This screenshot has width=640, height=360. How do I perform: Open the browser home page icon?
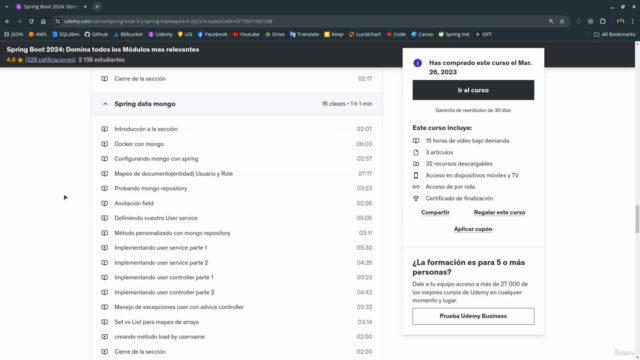[43, 21]
